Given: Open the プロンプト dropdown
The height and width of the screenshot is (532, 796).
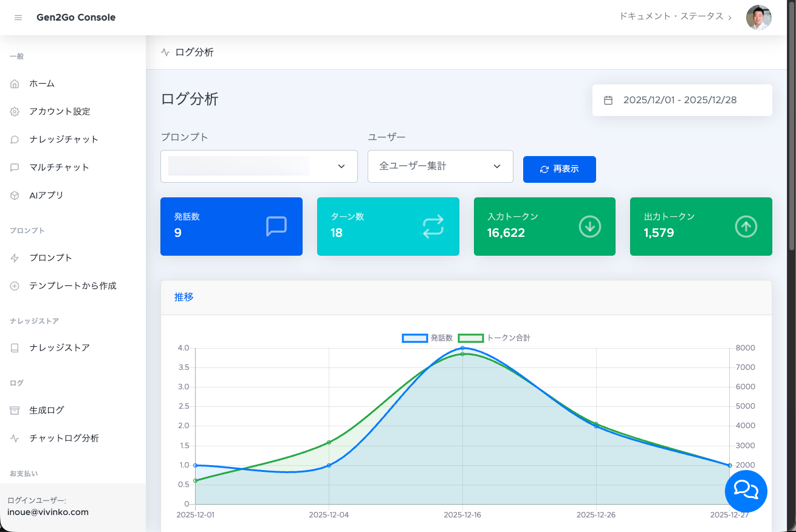Looking at the screenshot, I should tap(259, 166).
